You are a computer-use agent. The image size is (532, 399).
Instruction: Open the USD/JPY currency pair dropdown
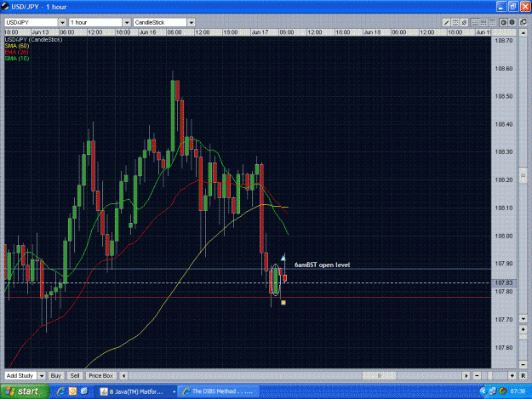point(62,23)
